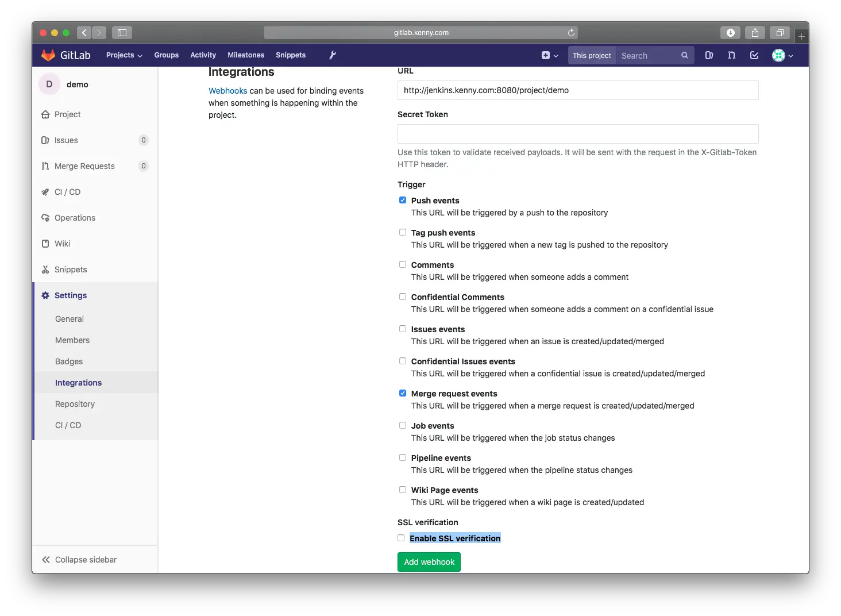Reload page with refresh icon
Viewport: 841px width, 616px height.
[571, 33]
